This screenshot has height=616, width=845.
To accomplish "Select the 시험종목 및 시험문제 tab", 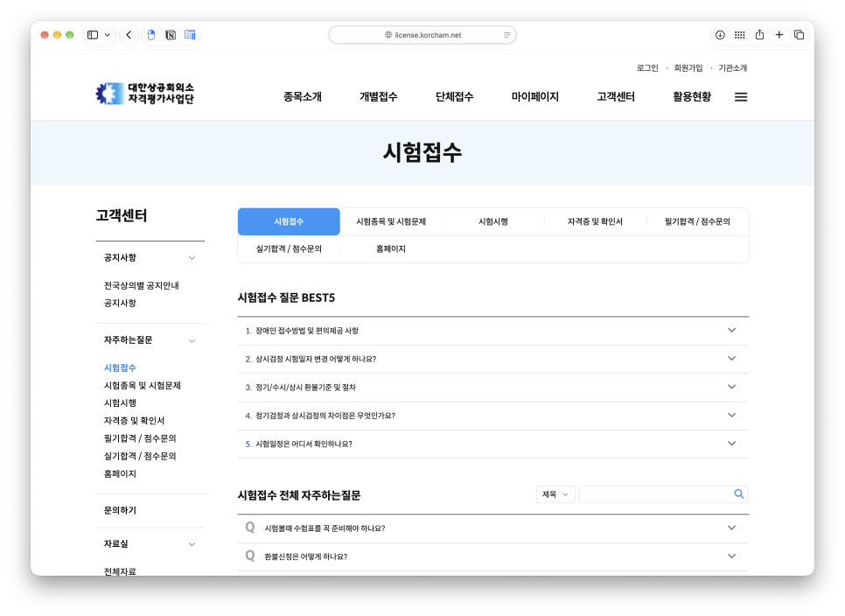I will pyautogui.click(x=391, y=221).
